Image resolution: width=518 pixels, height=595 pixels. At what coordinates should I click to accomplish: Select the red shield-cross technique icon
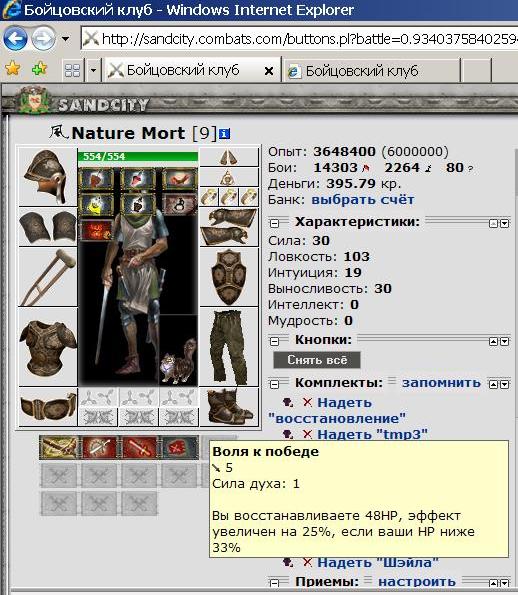(x=179, y=447)
